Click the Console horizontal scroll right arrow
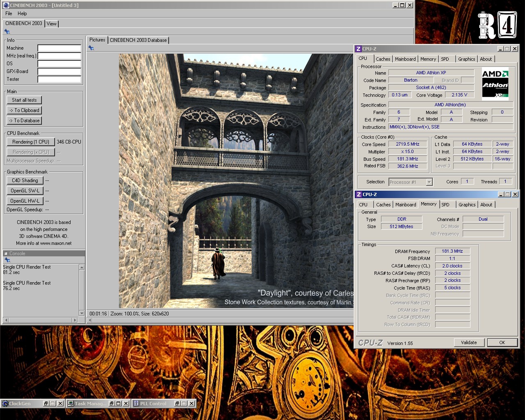 point(74,320)
